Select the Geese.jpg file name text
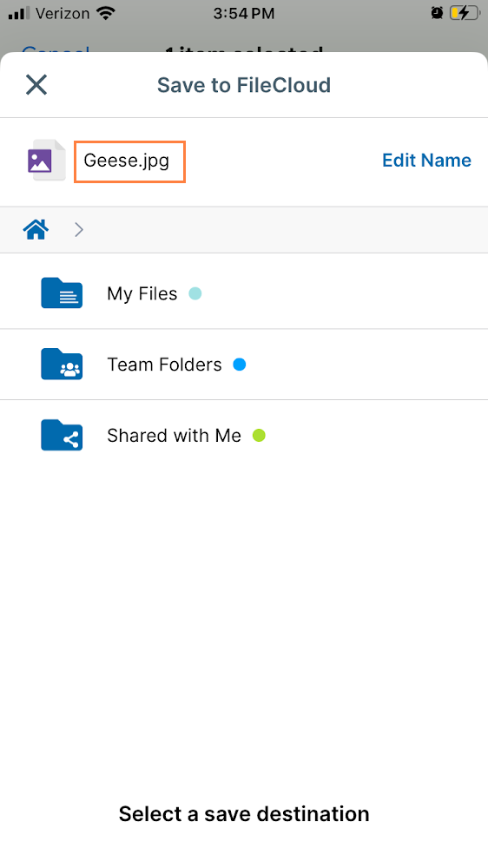 (x=126, y=161)
